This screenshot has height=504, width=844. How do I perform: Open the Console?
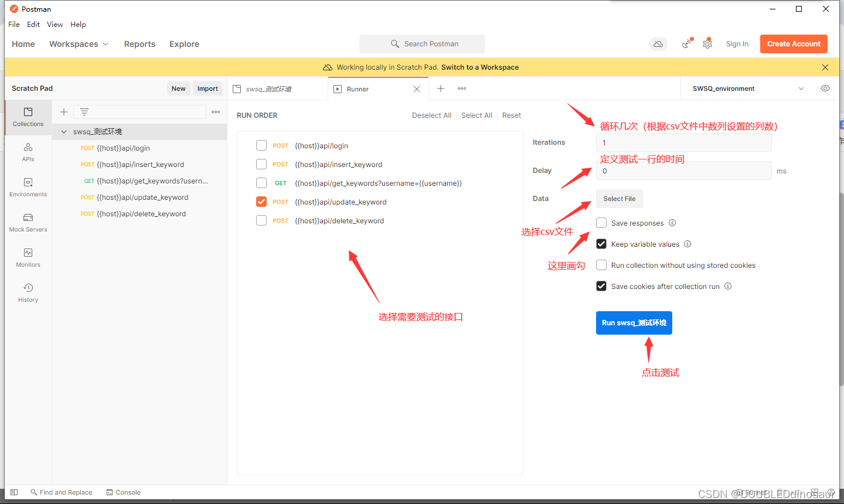(x=124, y=492)
